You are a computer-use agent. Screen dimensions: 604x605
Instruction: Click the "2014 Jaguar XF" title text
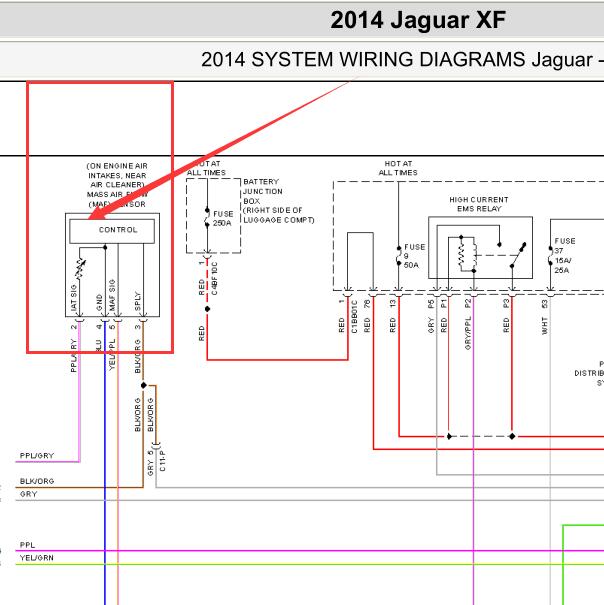click(418, 20)
